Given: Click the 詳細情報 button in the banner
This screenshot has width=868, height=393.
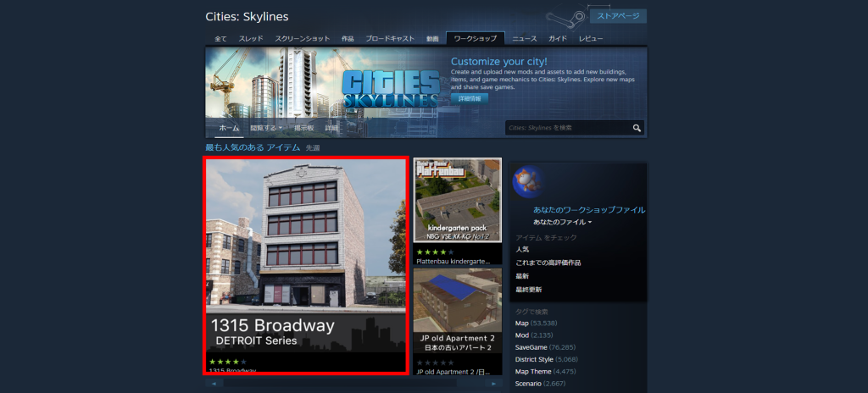Looking at the screenshot, I should tap(470, 98).
